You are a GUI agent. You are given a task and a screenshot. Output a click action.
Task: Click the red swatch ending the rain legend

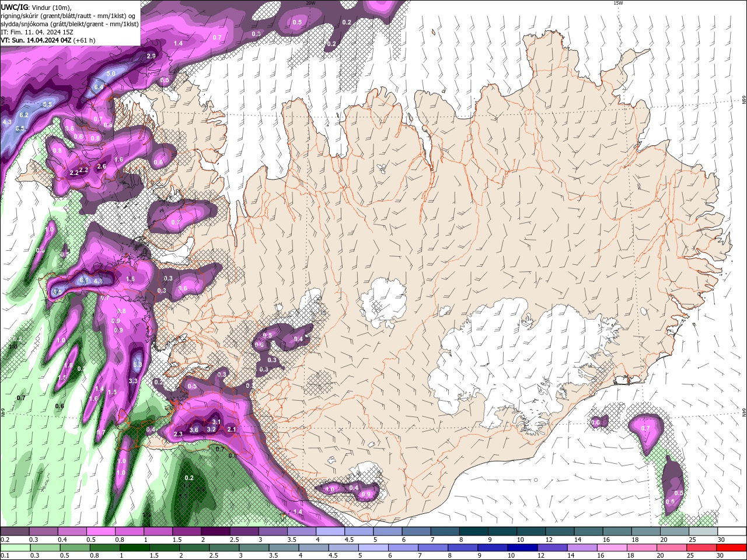[732, 548]
